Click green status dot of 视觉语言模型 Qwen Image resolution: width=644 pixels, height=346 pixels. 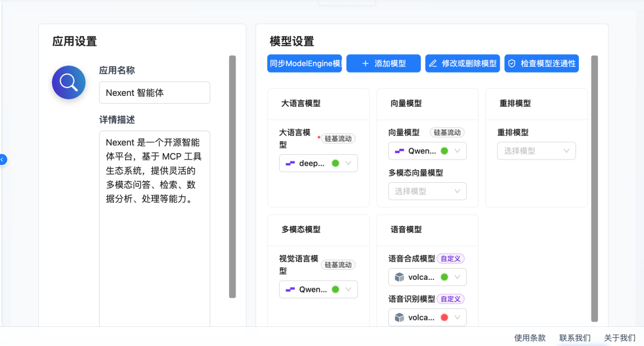(336, 289)
